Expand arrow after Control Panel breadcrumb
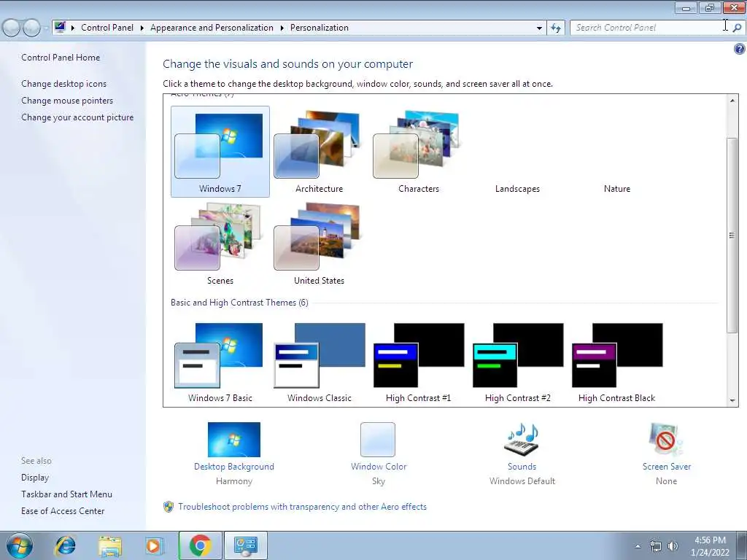Viewport: 747px width, 560px height. point(142,28)
